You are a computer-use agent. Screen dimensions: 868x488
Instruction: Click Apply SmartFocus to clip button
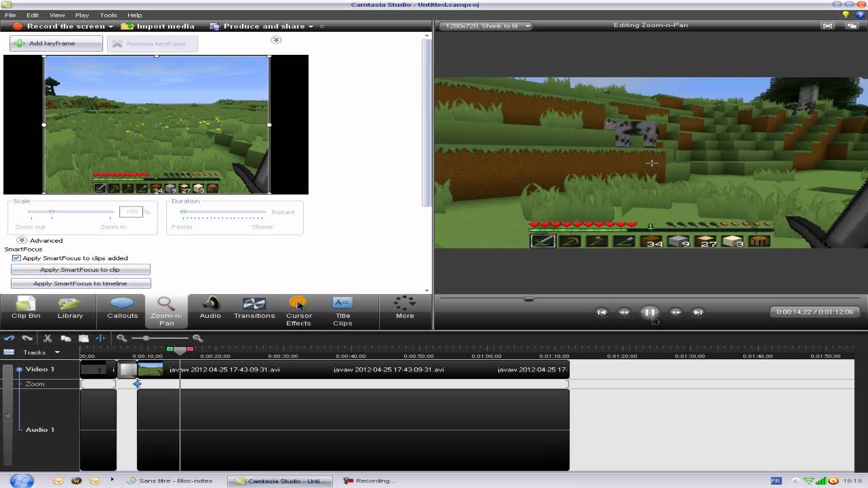click(81, 270)
